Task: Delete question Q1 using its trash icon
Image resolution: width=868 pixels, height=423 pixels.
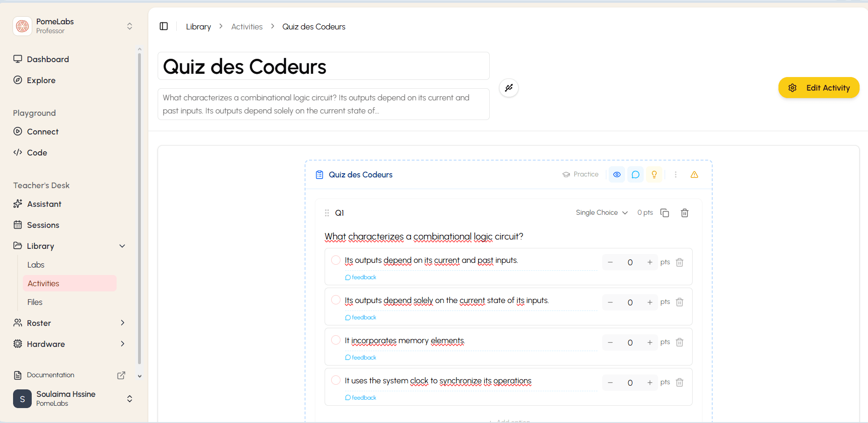Action: tap(685, 213)
